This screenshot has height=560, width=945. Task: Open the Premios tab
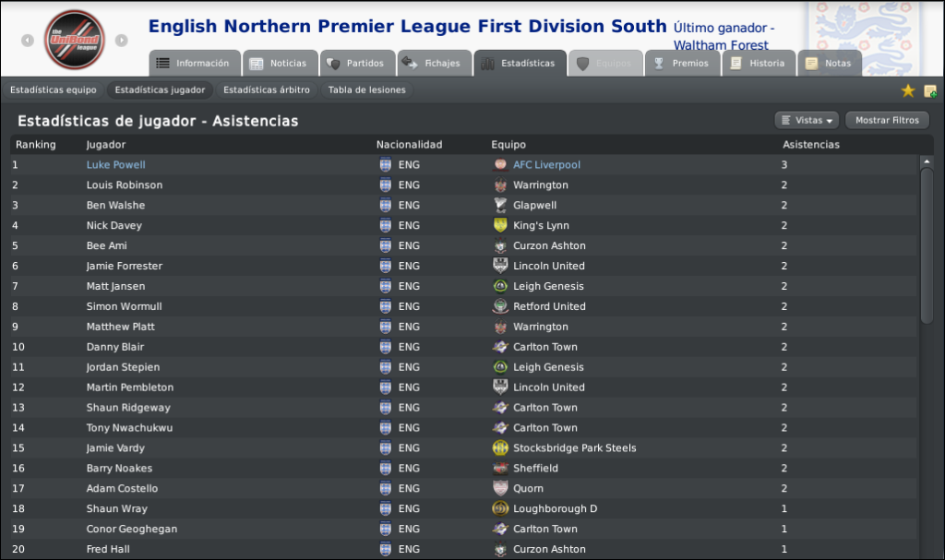682,63
